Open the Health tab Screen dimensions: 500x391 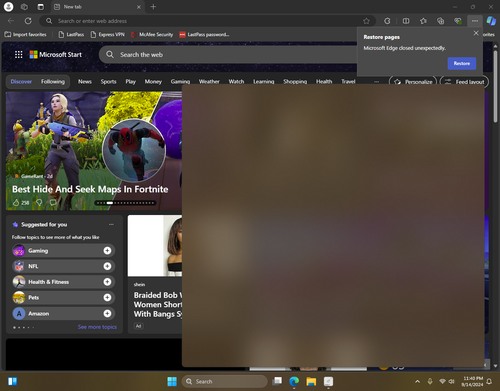click(324, 81)
